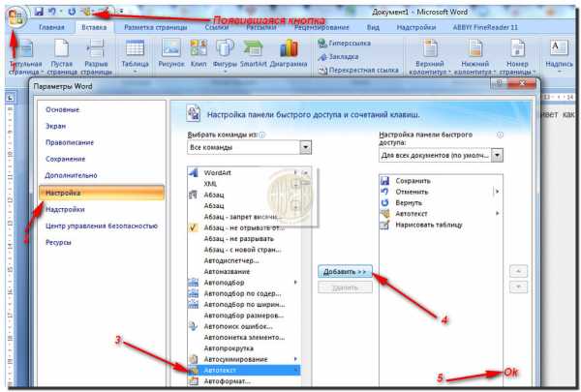Screen dimensions: 581x392
Task: Click the Гиперссылка command
Action: 344,44
